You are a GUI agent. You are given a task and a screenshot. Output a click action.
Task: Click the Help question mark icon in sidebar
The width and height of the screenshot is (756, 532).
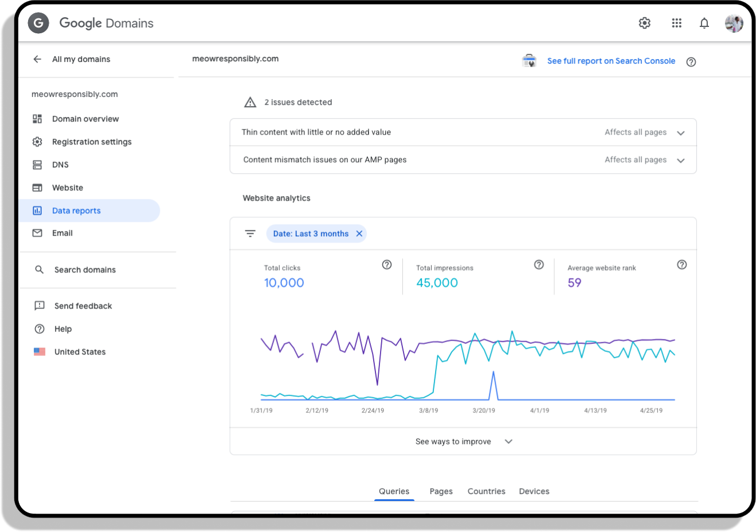(40, 328)
